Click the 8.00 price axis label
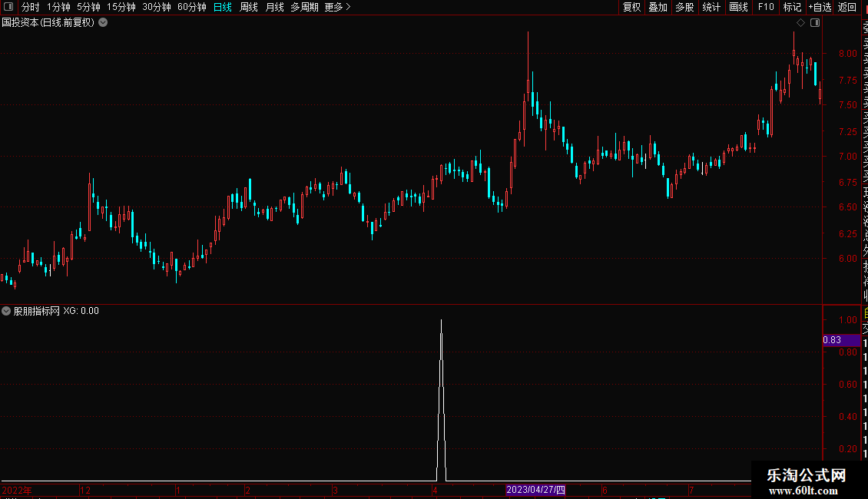 pyautogui.click(x=847, y=54)
